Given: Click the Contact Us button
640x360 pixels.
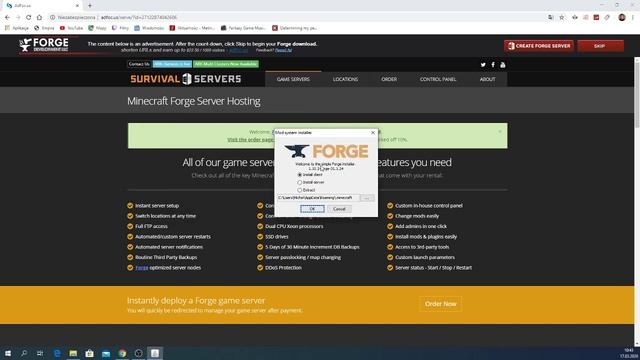Looking at the screenshot, I should [139, 64].
